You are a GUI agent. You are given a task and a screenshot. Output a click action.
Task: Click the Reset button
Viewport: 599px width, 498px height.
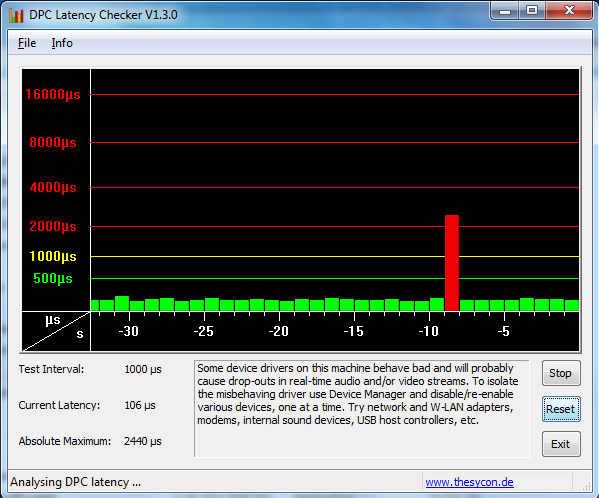point(561,409)
